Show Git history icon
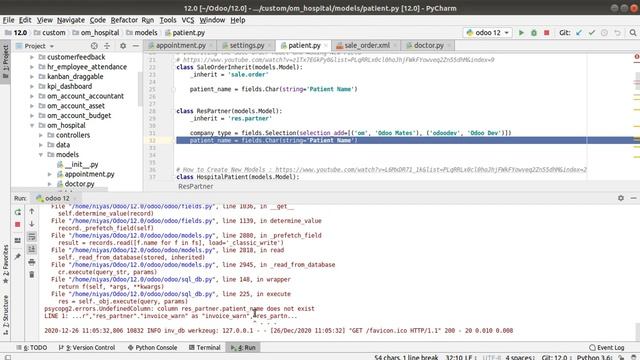The height and width of the screenshot is (360, 640). pyautogui.click(x=604, y=33)
